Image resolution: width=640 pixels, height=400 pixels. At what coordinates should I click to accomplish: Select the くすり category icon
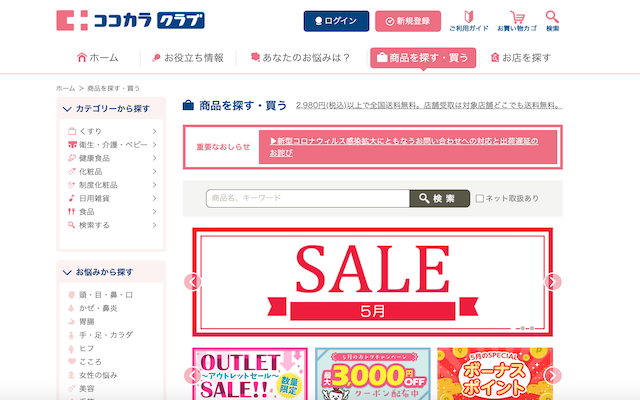[72, 131]
